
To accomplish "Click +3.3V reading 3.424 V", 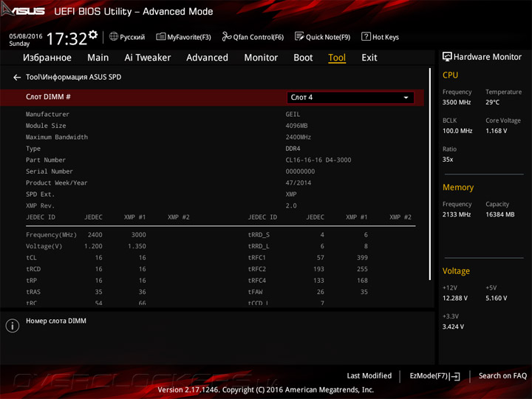I will [x=453, y=327].
